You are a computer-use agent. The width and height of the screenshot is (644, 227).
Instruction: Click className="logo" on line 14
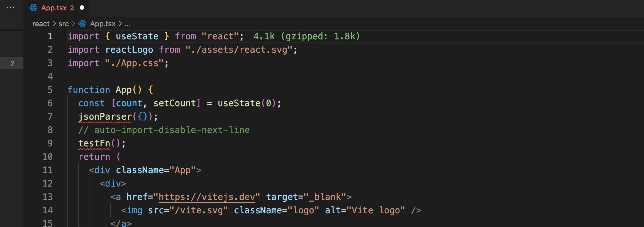277,210
